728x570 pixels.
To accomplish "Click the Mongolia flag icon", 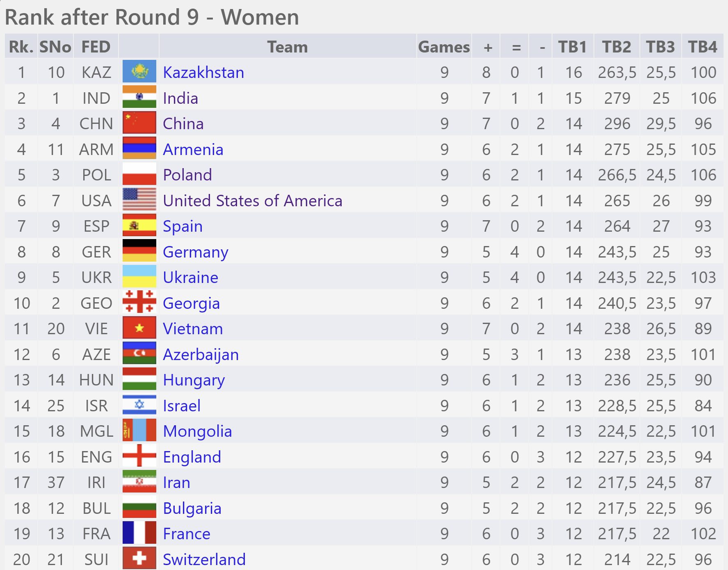I will pos(139,430).
